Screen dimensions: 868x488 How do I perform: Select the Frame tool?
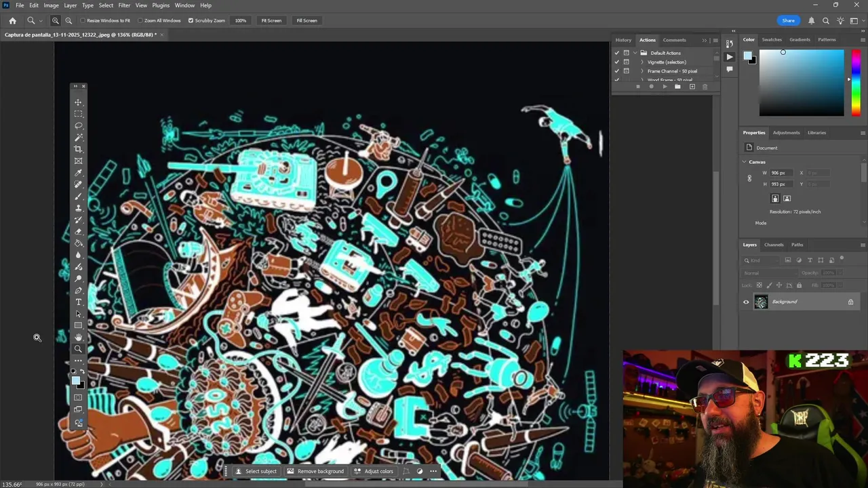[x=79, y=161]
